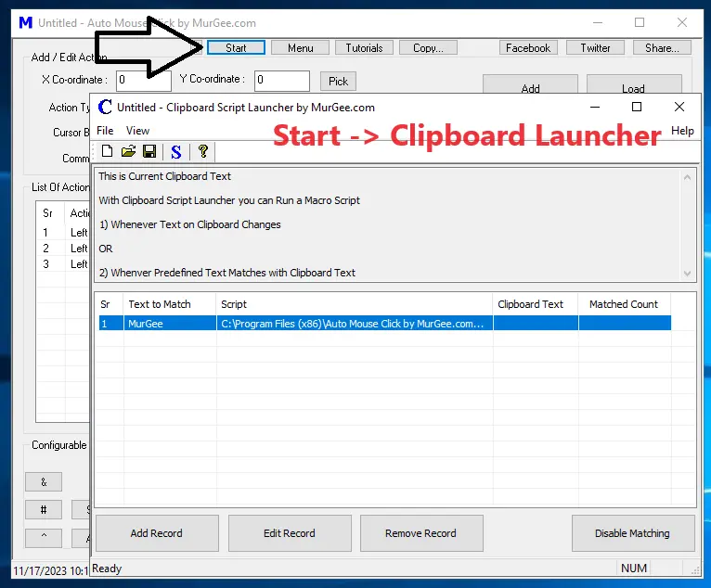Click the # configurable key button
This screenshot has height=588, width=711.
[44, 509]
